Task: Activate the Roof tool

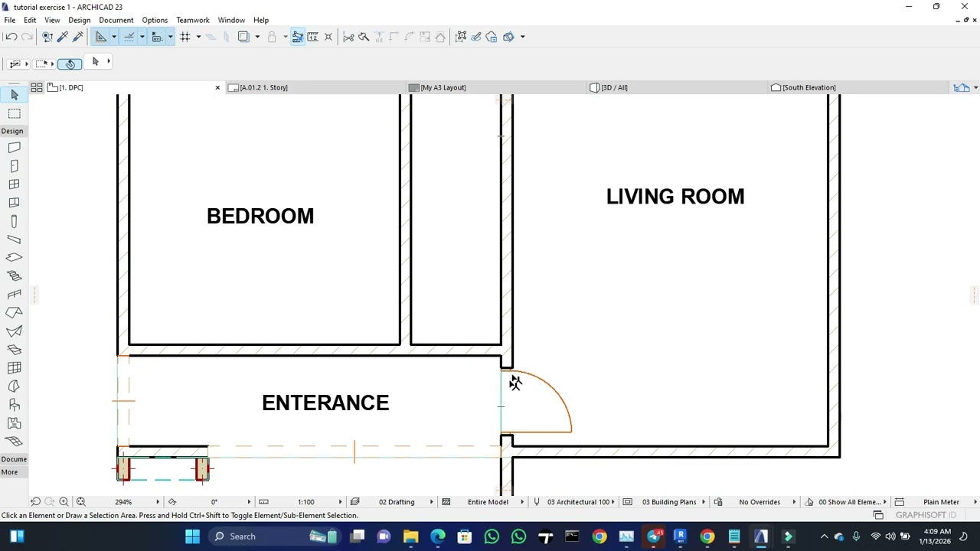Action: pyautogui.click(x=14, y=313)
